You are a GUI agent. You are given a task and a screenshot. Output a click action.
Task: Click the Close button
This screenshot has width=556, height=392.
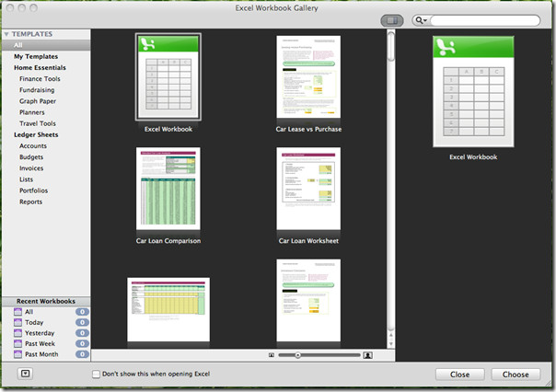point(460,375)
